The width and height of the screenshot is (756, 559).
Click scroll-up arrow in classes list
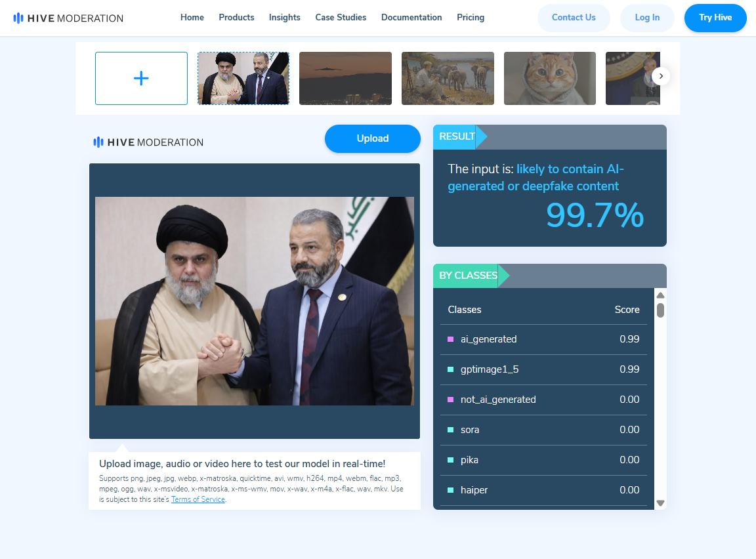(661, 295)
